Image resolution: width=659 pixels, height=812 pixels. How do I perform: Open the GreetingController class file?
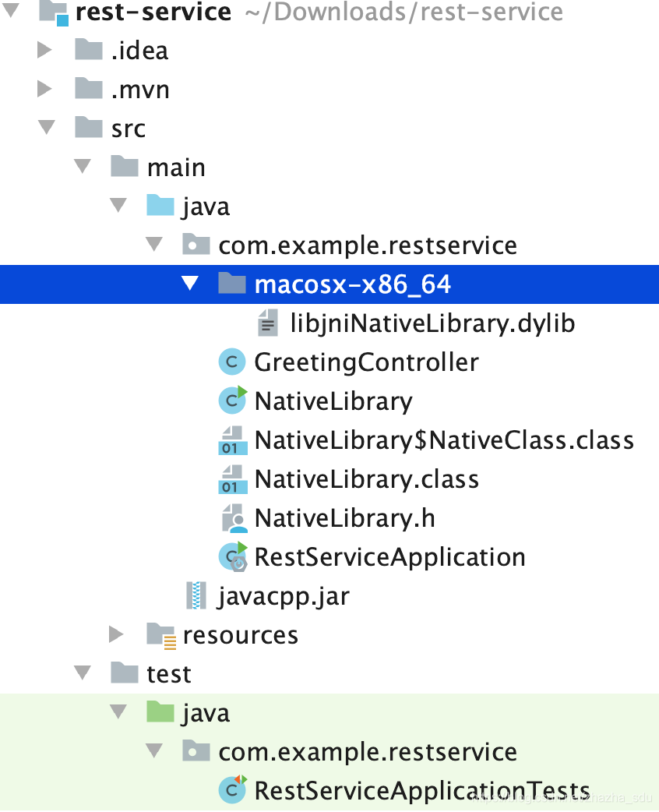tap(366, 362)
